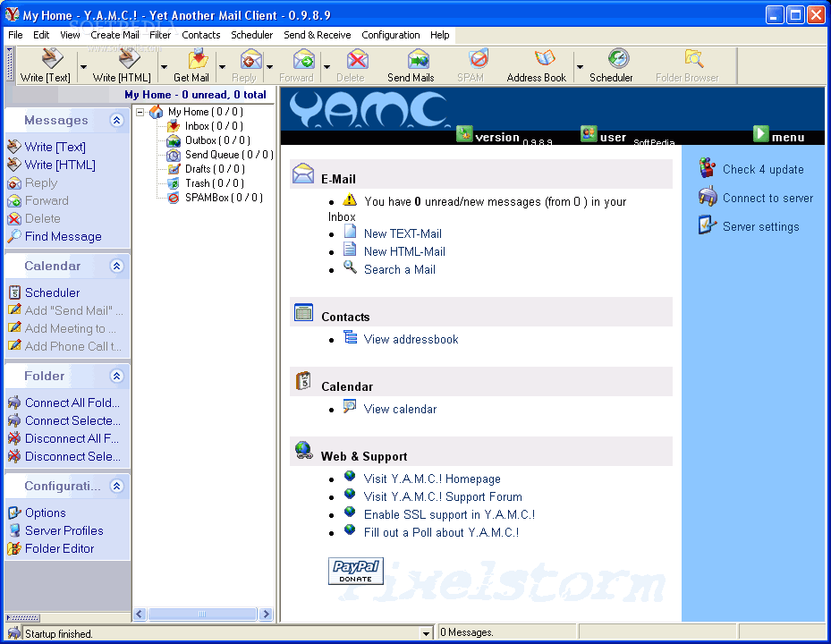This screenshot has height=644, width=831.
Task: Select the Send Queue folder in tree
Action: pyautogui.click(x=229, y=155)
